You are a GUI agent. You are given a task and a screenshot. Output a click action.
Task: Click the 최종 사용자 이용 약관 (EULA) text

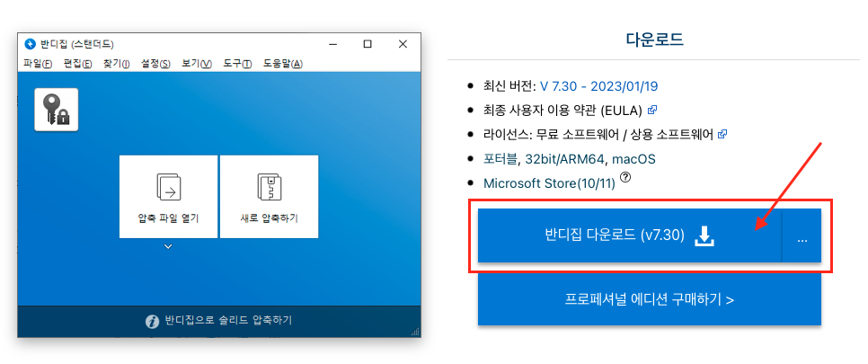562,111
